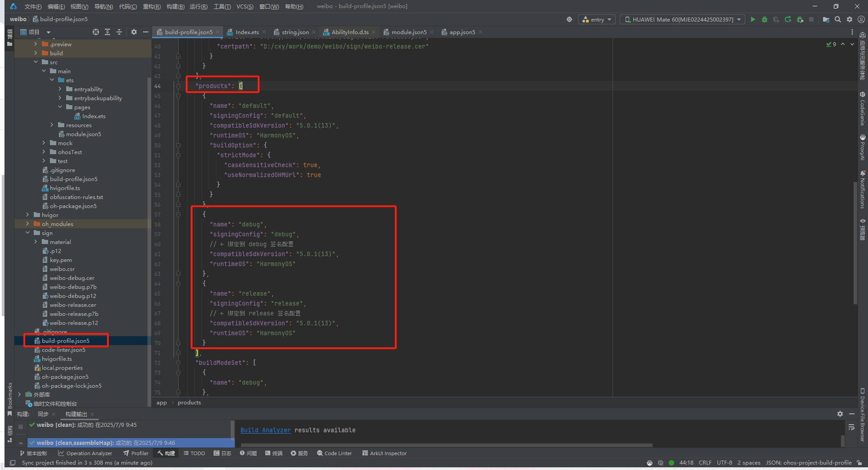Open Operation Analyzer tool window
Screen dimensions: 868x470
pyautogui.click(x=85, y=453)
